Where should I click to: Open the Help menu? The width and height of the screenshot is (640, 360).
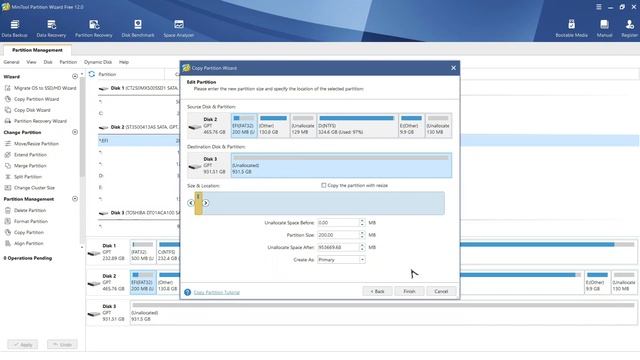click(124, 62)
